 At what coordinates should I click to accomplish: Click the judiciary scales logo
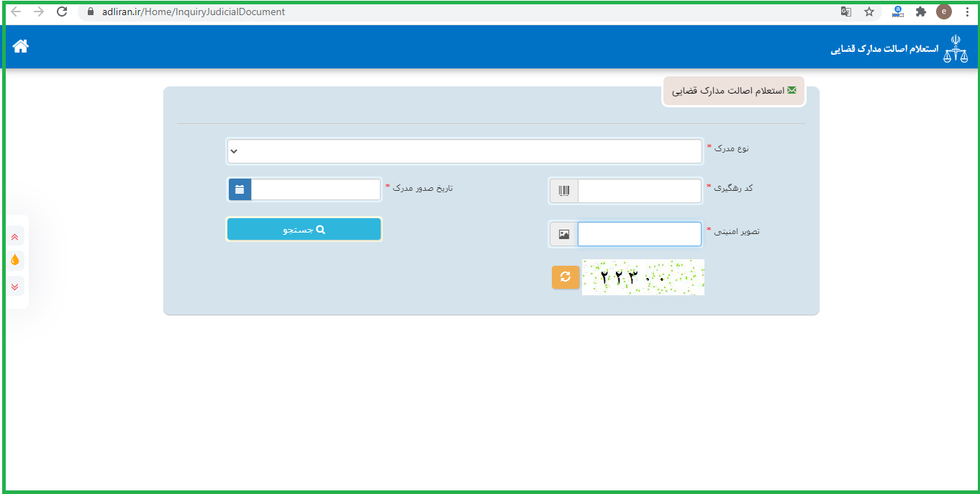pyautogui.click(x=956, y=48)
